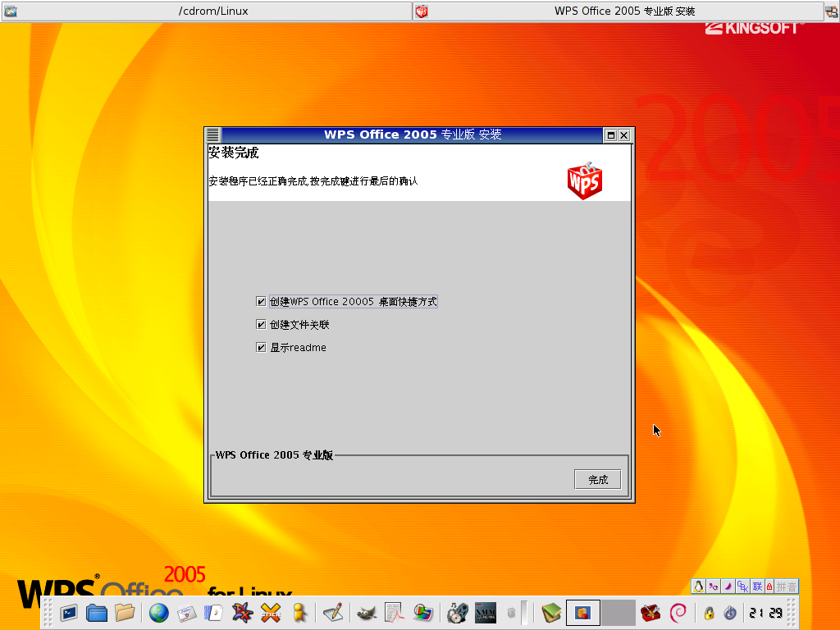Click the right panel grip handle

[792, 613]
